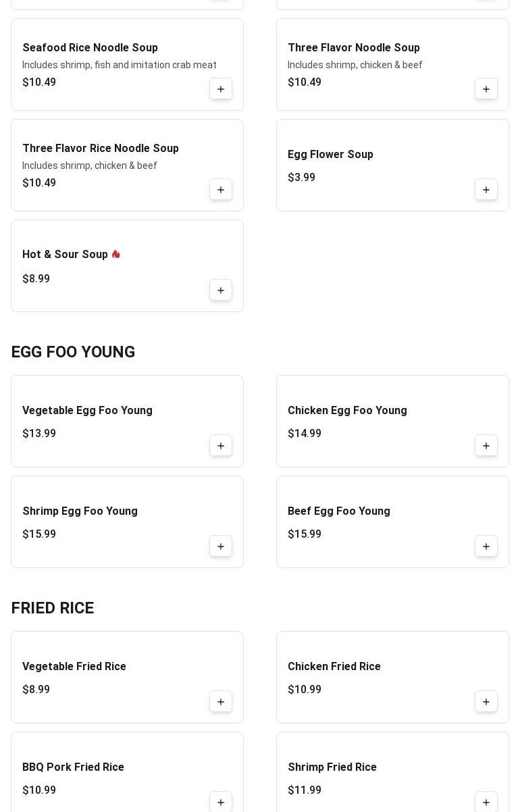520x812 pixels.
Task: Open Hot & Sour Soup item title
Action: pyautogui.click(x=65, y=255)
